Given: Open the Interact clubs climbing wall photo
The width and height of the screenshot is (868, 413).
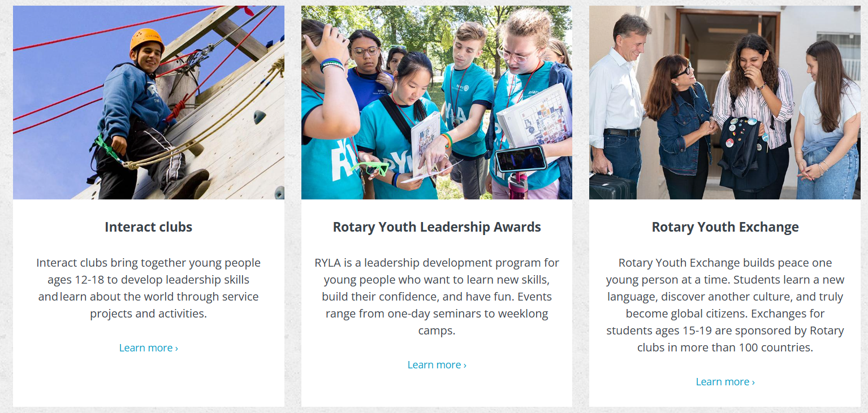Looking at the screenshot, I should pyautogui.click(x=149, y=102).
